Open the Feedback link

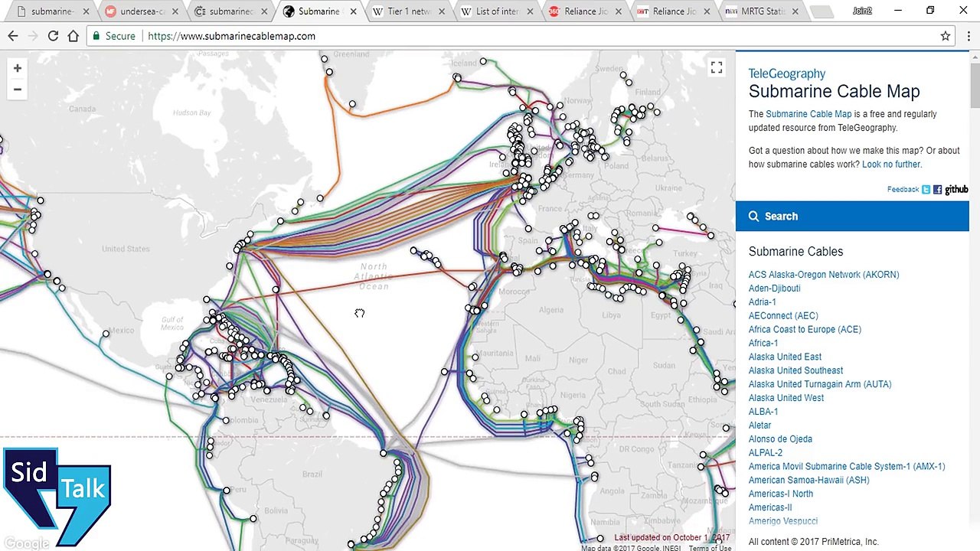pyautogui.click(x=903, y=190)
